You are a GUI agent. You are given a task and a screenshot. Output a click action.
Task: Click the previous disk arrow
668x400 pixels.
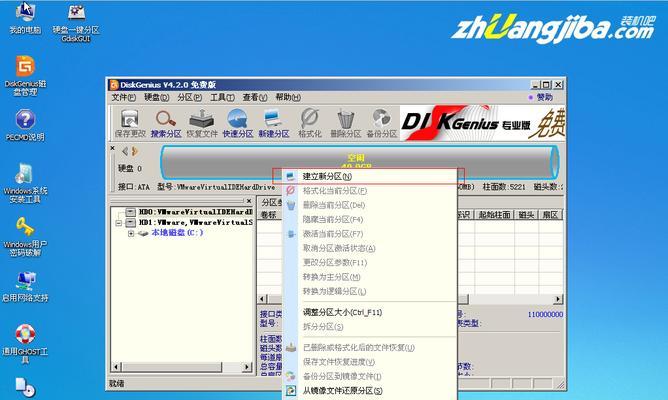[x=125, y=151]
